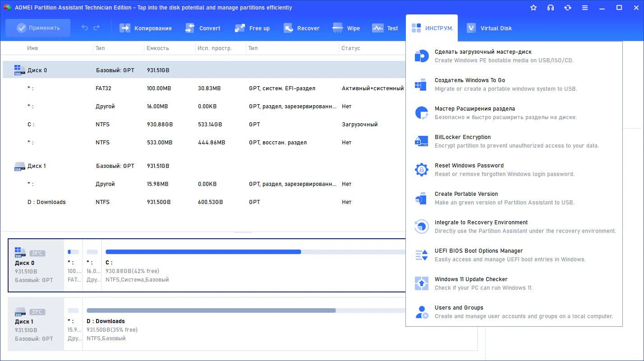
Task: Open the Wipe tool
Action: (346, 28)
